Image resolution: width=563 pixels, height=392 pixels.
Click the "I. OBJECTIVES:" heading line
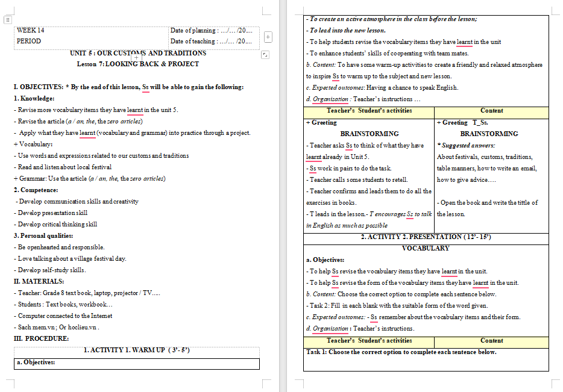[128, 87]
